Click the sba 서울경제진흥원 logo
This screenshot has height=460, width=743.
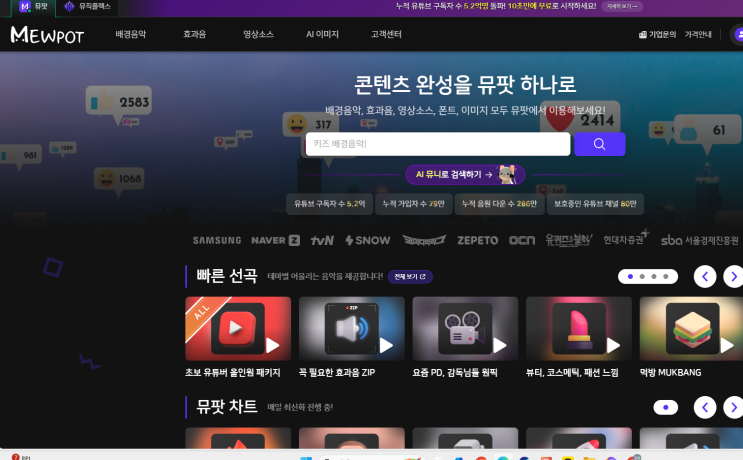pos(699,241)
